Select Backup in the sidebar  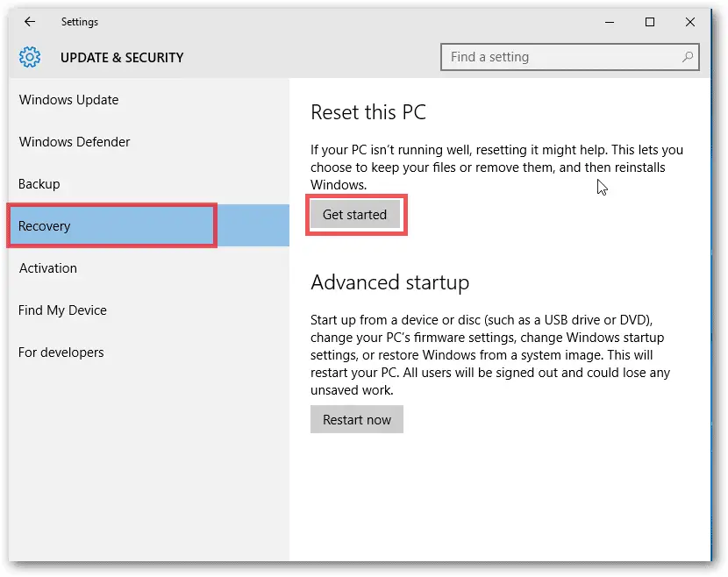(148, 184)
